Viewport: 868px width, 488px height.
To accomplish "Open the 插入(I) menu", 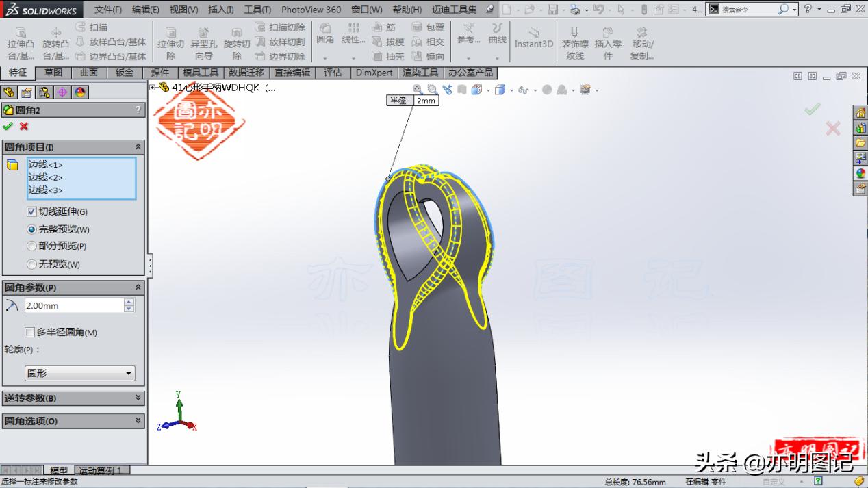I will point(220,10).
